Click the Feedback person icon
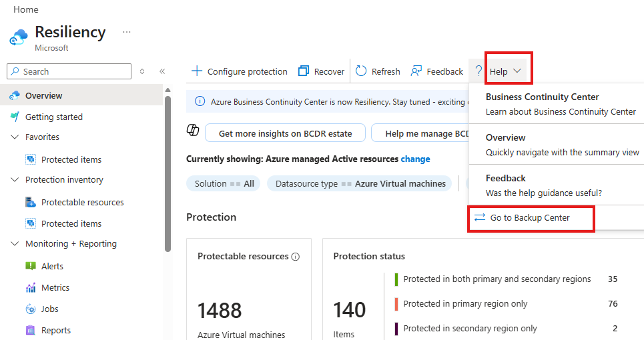Screen dimensions: 644x340 (x=416, y=71)
